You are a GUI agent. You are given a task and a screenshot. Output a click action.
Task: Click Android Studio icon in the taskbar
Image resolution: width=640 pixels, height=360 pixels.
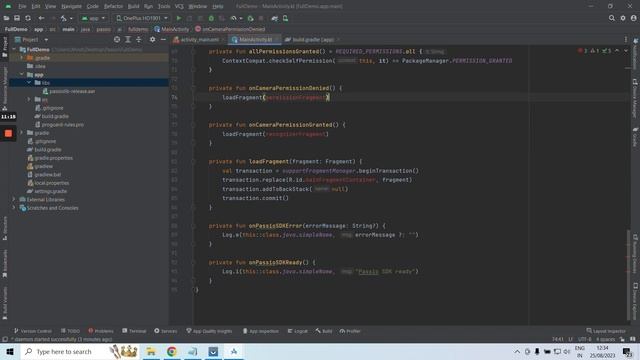(x=233, y=351)
